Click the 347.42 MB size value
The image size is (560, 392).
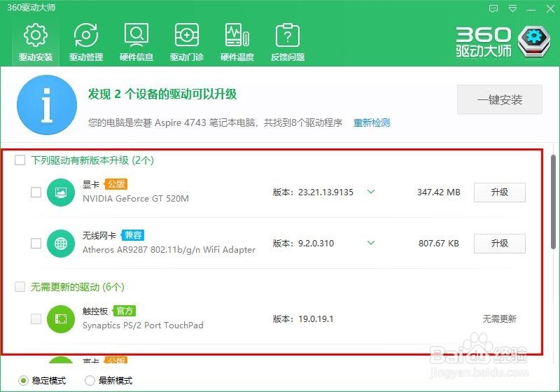pos(439,192)
